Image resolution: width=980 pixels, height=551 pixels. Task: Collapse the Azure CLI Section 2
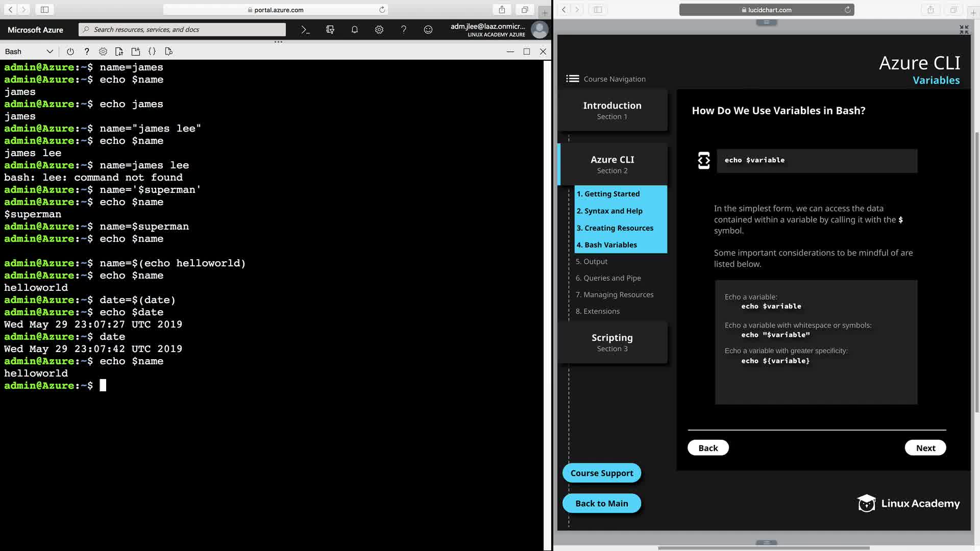[x=612, y=164]
